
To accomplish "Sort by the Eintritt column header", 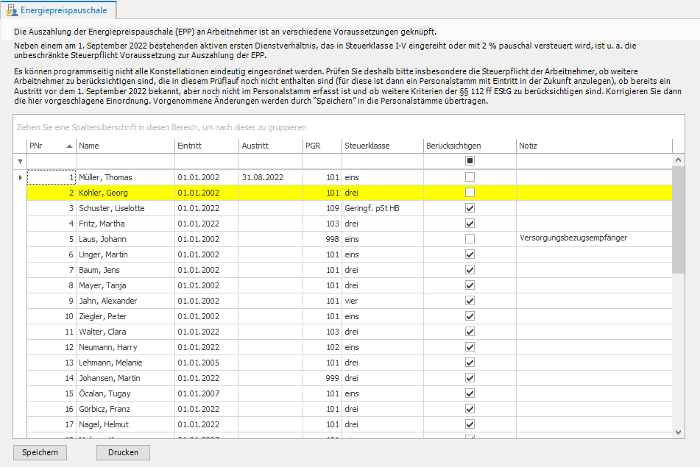I will coord(206,146).
